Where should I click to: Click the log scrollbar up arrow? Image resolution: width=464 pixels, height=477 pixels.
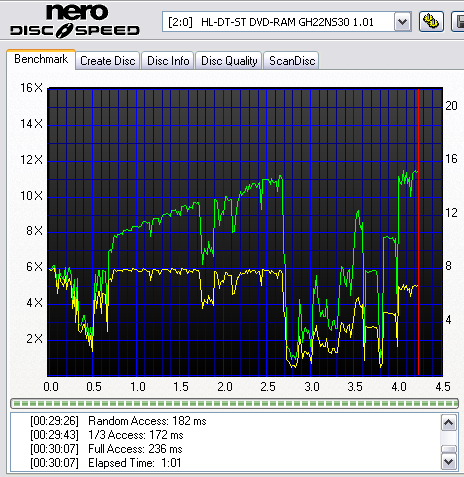coord(448,423)
